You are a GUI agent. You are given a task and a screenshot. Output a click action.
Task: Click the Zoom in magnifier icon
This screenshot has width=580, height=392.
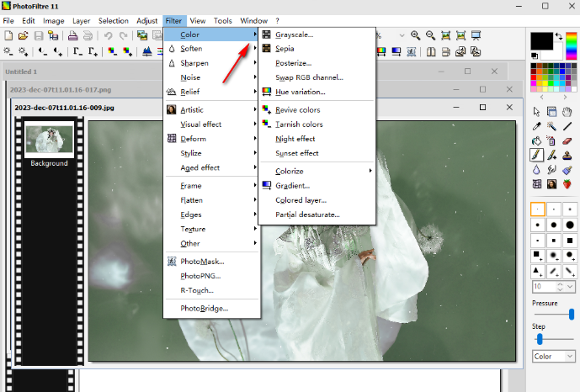pyautogui.click(x=415, y=35)
